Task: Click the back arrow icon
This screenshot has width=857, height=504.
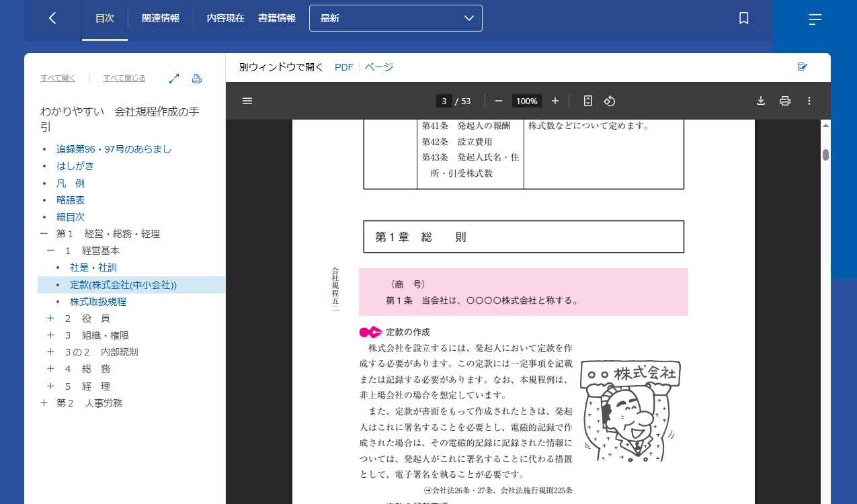Action: coord(52,19)
